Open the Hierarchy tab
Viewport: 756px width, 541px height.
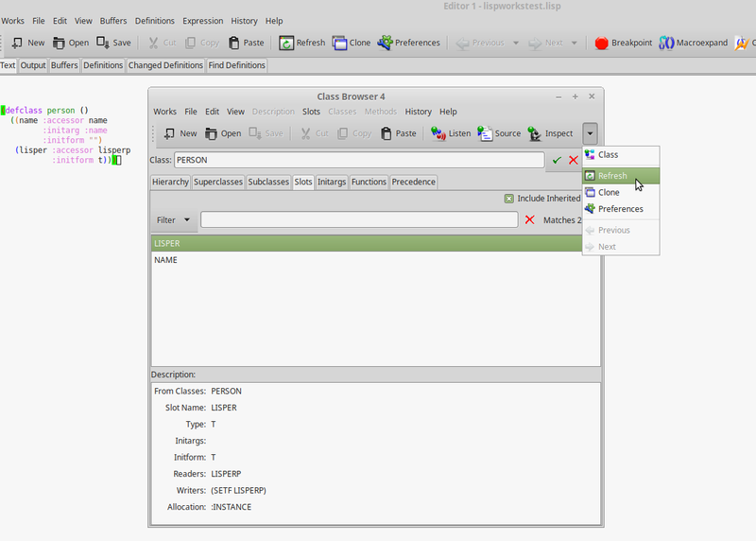click(x=170, y=182)
